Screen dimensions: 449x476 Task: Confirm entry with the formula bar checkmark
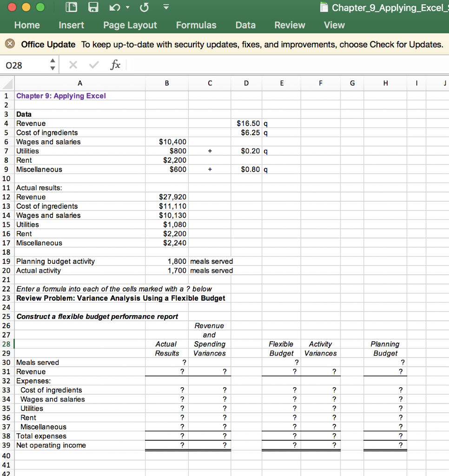click(x=92, y=65)
